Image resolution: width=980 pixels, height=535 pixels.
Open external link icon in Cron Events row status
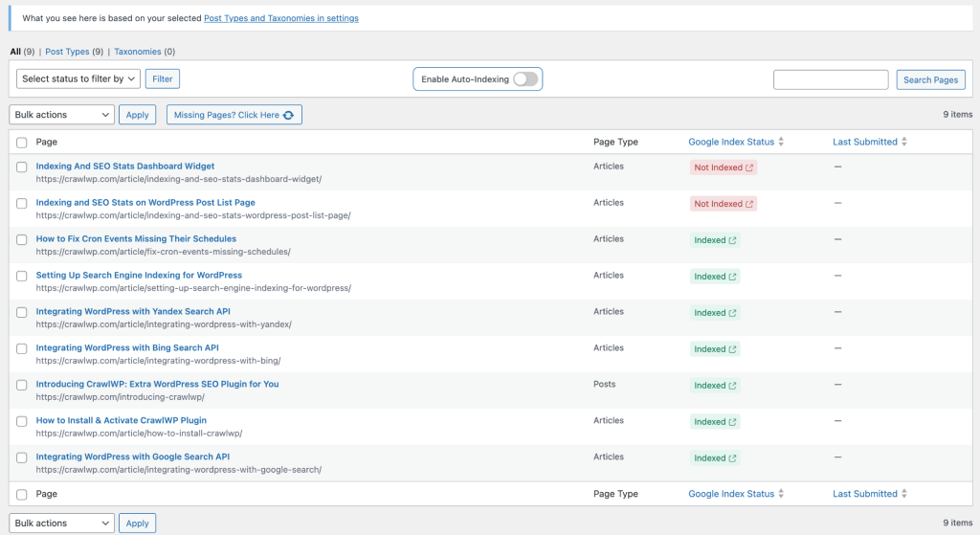pos(732,240)
